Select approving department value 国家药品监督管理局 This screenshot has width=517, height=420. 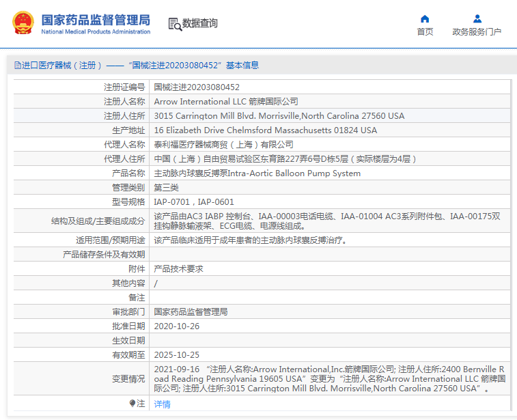(191, 311)
